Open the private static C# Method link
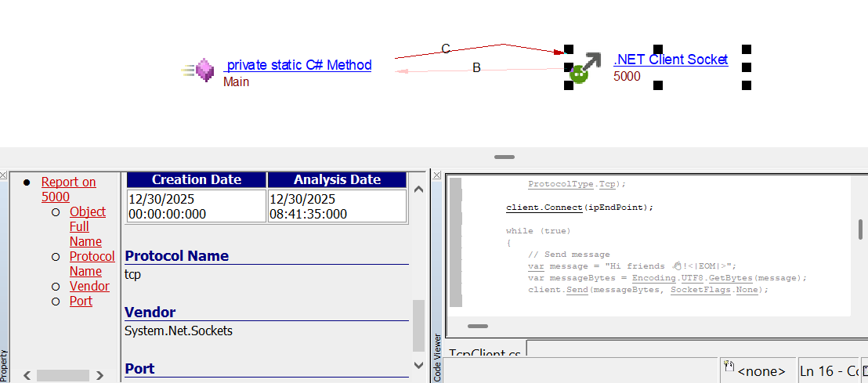Viewport: 868px width, 383px height. 298,65
